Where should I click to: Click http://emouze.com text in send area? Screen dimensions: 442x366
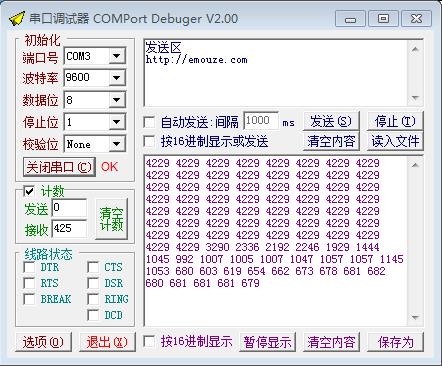[x=196, y=60]
